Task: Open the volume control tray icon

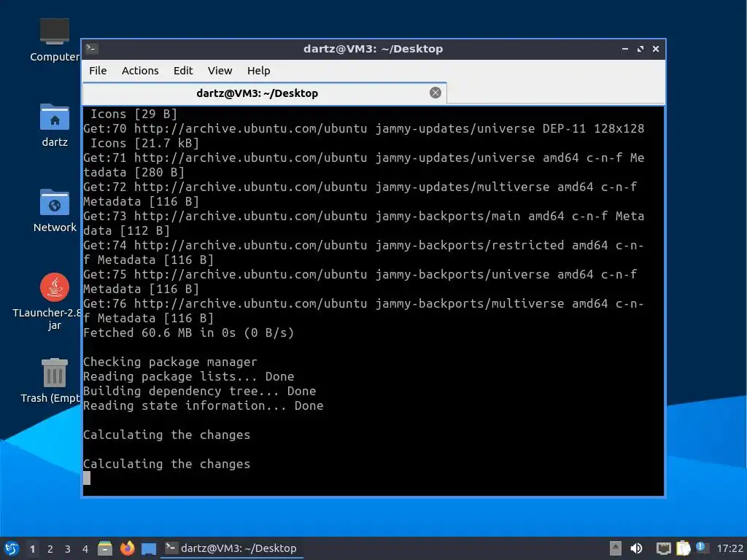Action: [x=636, y=548]
